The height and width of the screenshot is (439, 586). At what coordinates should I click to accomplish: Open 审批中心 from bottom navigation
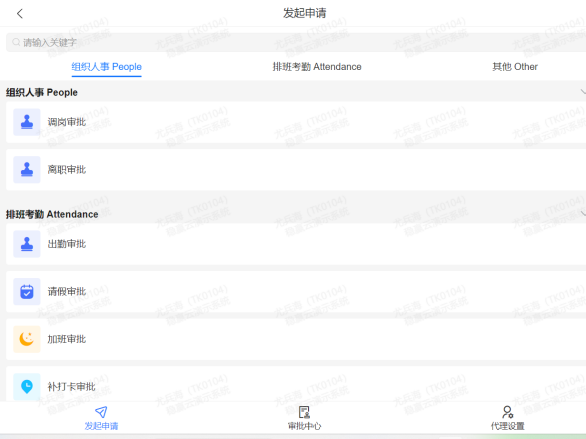coord(304,418)
